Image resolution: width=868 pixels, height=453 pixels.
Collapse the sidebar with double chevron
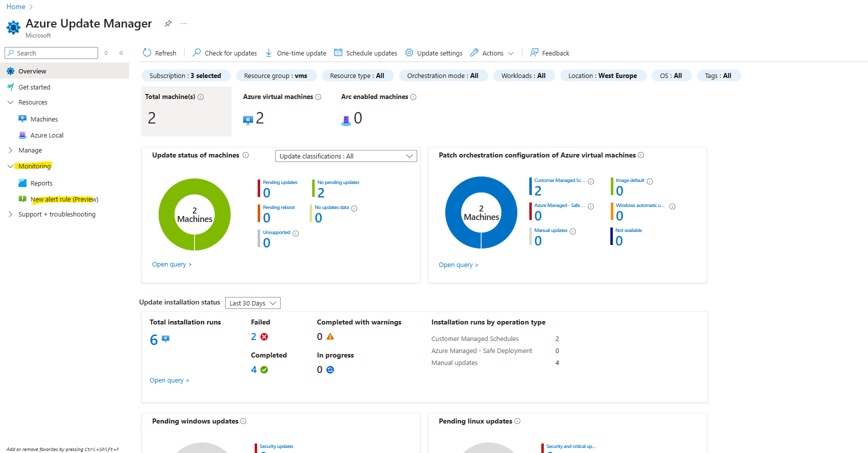(121, 53)
